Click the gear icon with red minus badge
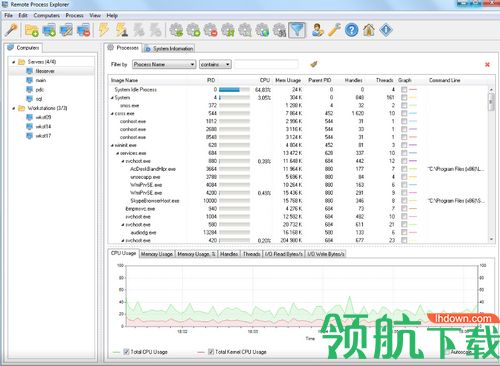This screenshot has width=500, height=366. [x=211, y=30]
